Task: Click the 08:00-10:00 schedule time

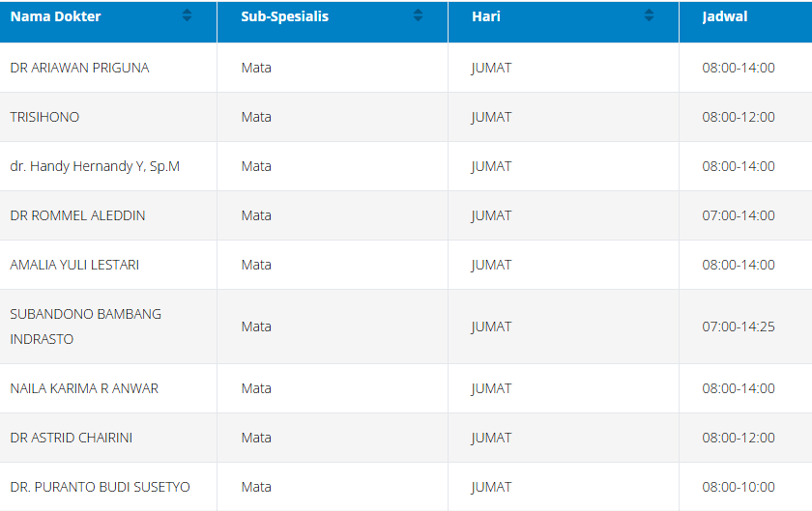Action: [x=739, y=487]
